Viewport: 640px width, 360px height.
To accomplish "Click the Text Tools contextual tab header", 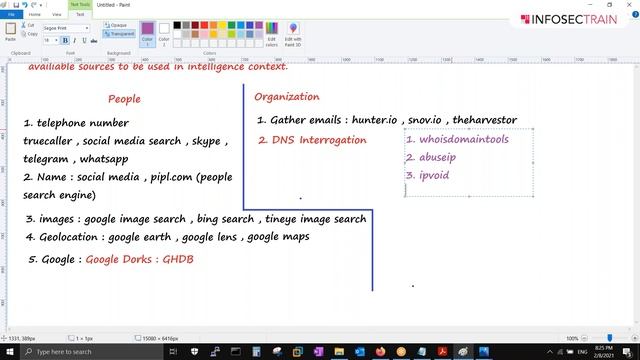I will 80,4.
